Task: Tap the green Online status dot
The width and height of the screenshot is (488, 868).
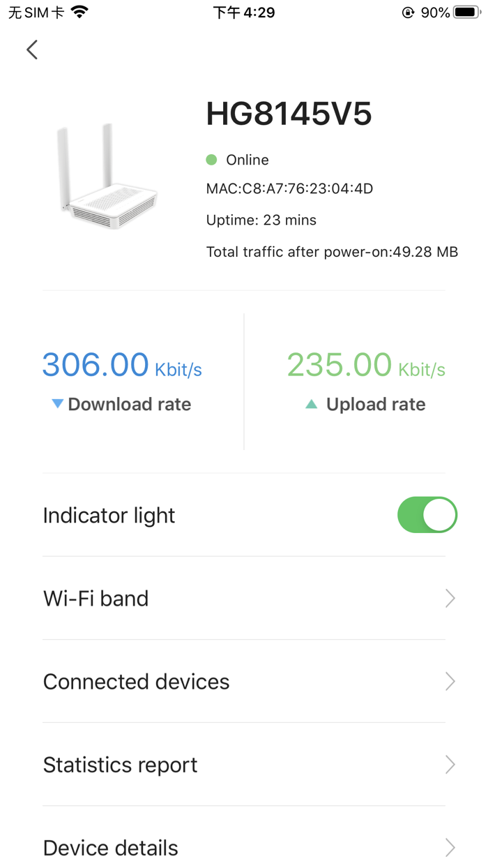Action: point(211,160)
